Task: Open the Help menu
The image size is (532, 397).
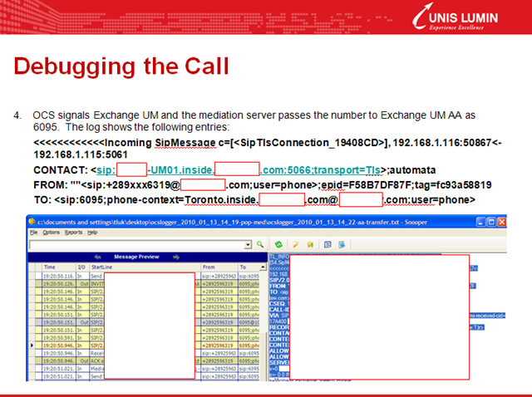Action: tap(92, 233)
